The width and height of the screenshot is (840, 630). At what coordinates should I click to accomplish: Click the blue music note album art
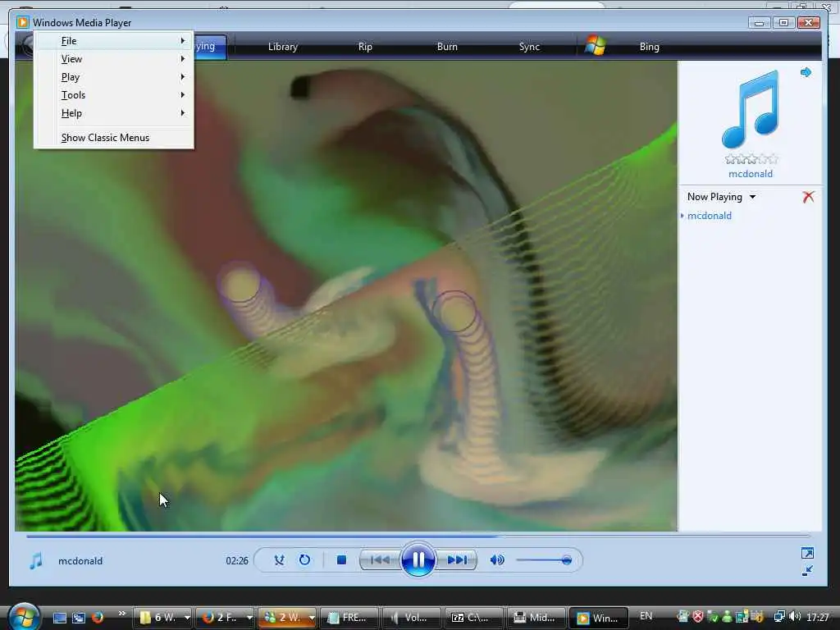click(750, 109)
